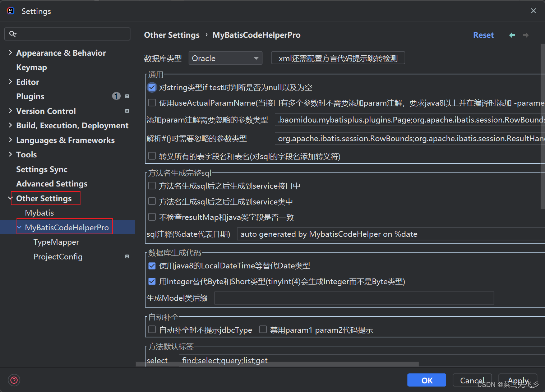
Task: Collapse the Other Settings tree node
Action: tap(10, 198)
